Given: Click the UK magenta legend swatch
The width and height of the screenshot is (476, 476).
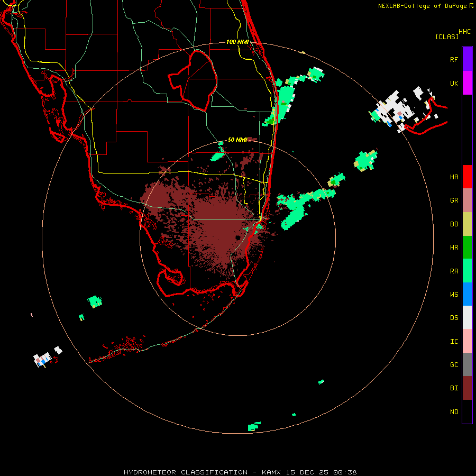Looking at the screenshot, I should point(467,83).
